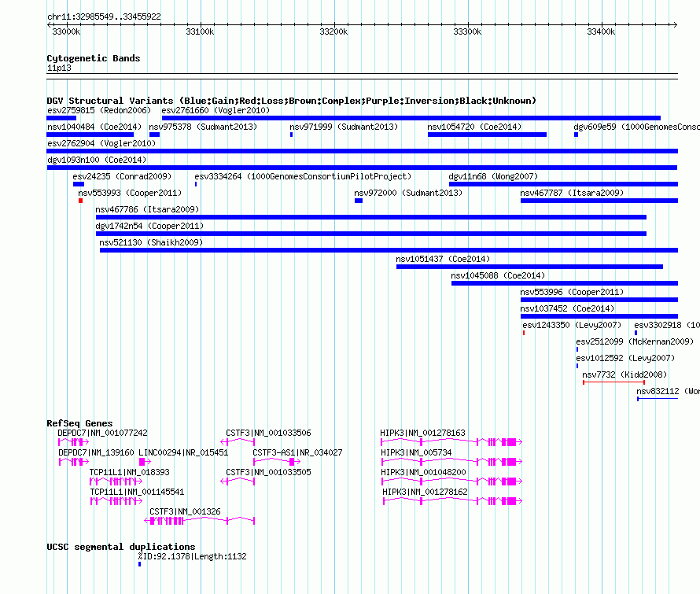
Task: Open HIPK3|NM_001278162 gene label
Action: (425, 492)
